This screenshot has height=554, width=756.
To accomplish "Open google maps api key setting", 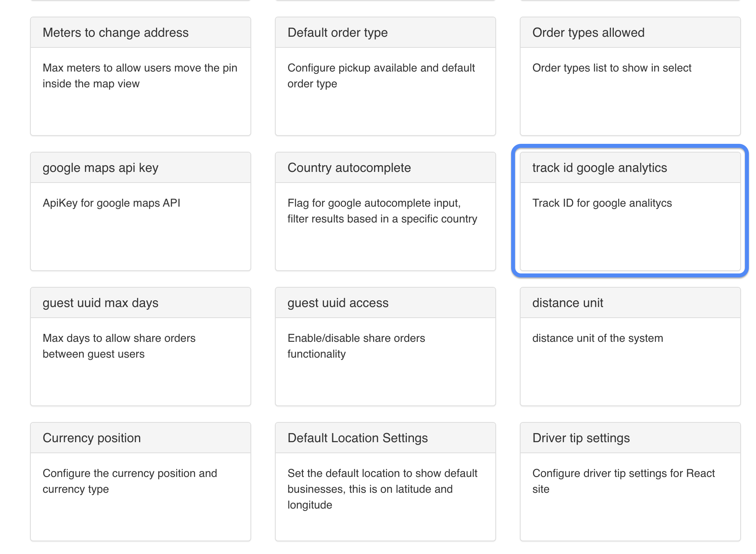I will click(141, 211).
